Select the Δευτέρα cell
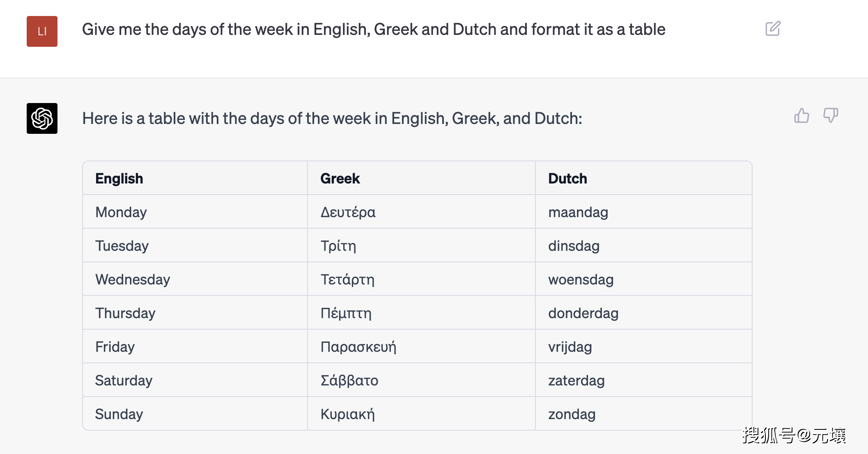 pos(421,212)
